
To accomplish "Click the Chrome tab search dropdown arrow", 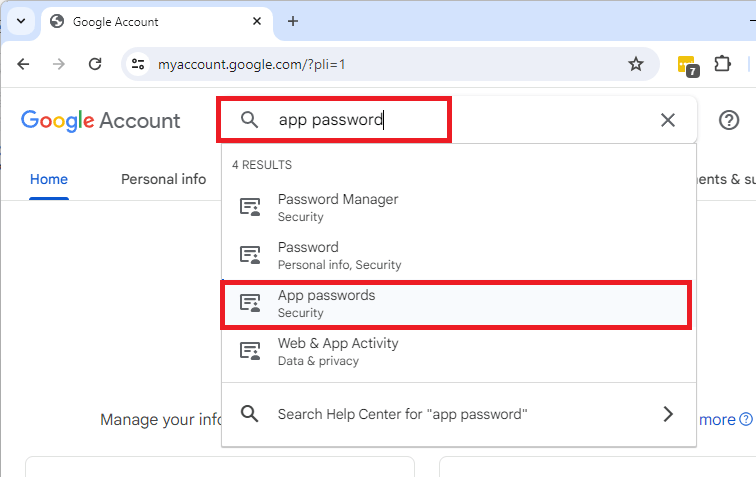I will [x=20, y=21].
